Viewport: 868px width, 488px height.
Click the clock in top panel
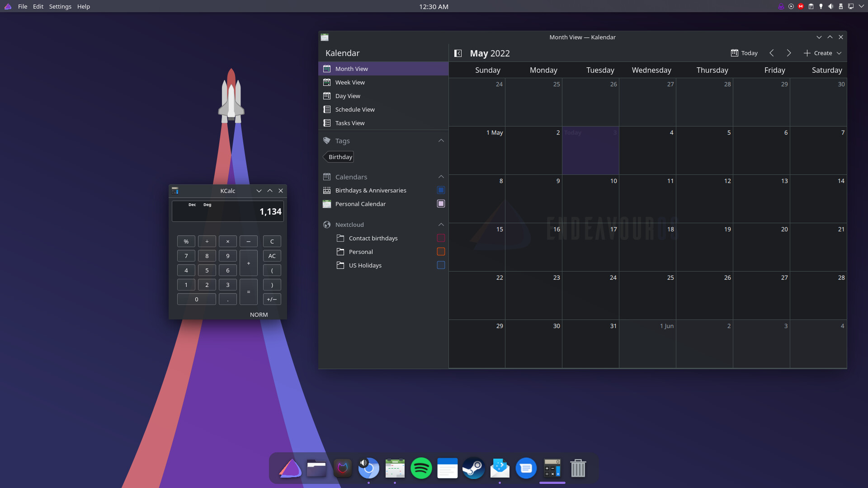coord(434,6)
